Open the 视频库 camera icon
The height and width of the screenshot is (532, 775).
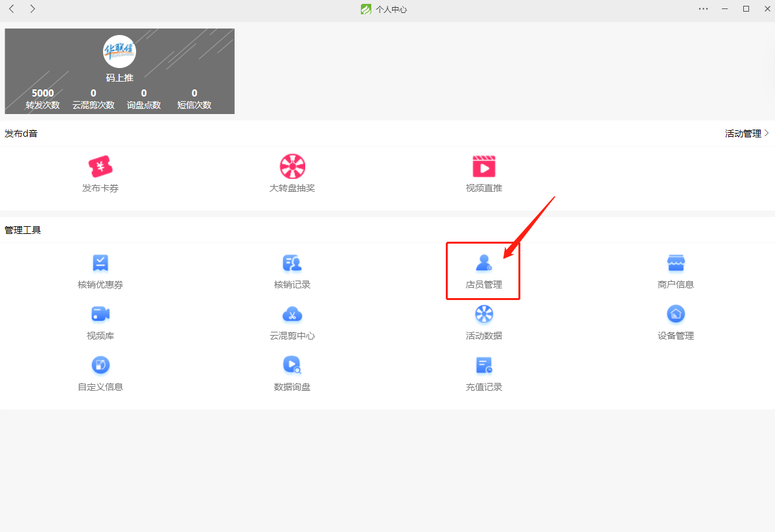coord(100,314)
